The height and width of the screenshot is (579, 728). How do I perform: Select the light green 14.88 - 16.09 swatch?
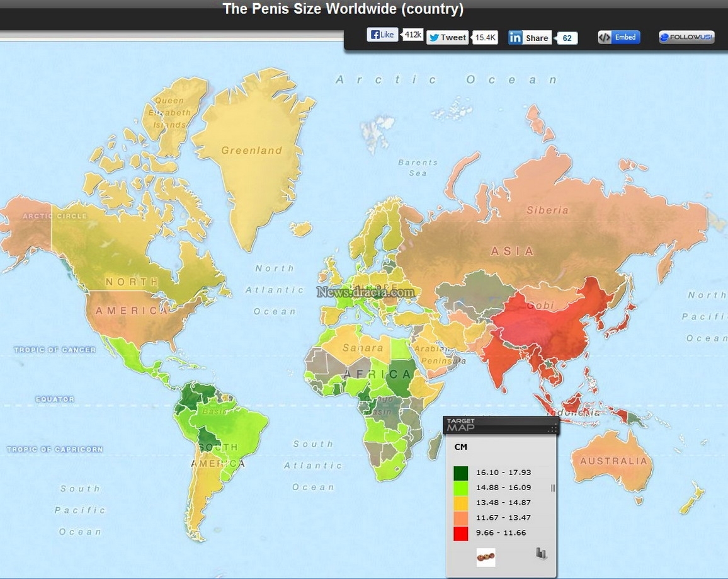(460, 488)
